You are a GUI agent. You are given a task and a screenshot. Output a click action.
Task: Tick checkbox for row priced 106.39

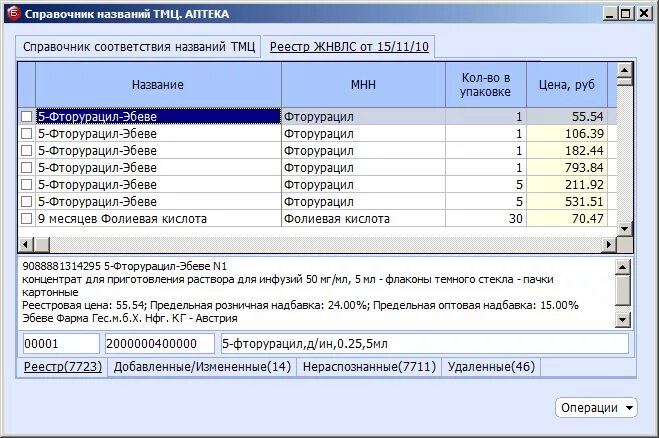click(x=26, y=134)
